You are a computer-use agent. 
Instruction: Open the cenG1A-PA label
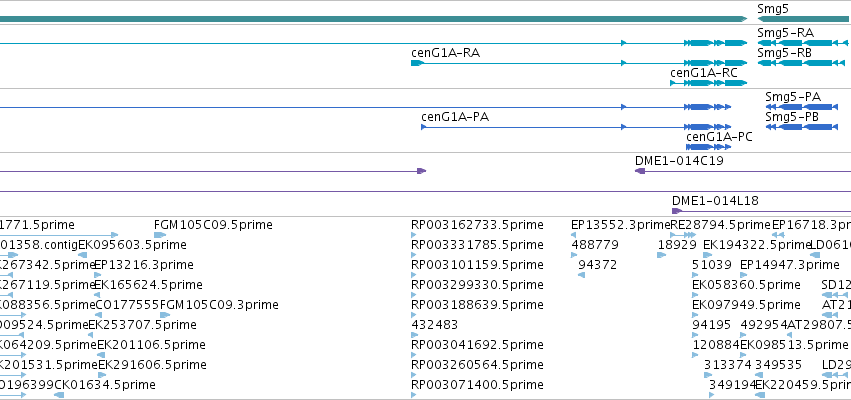[455, 117]
